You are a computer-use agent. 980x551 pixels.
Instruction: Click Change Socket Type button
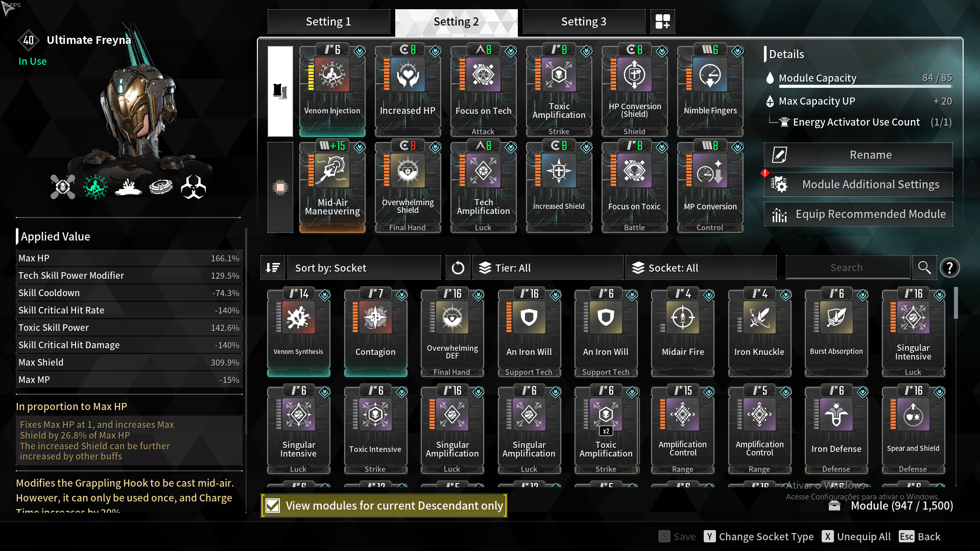[758, 536]
